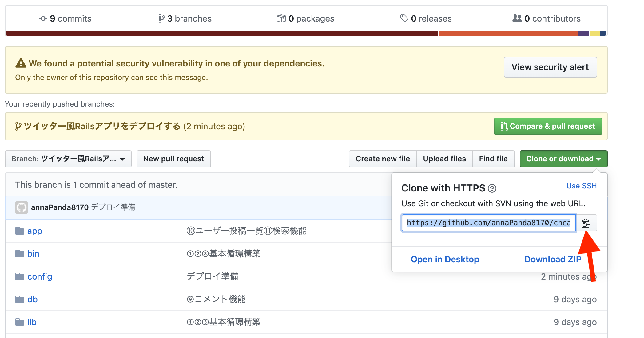The image size is (644, 338).
Task: Copy clone URL to clipboard
Action: [x=586, y=223]
